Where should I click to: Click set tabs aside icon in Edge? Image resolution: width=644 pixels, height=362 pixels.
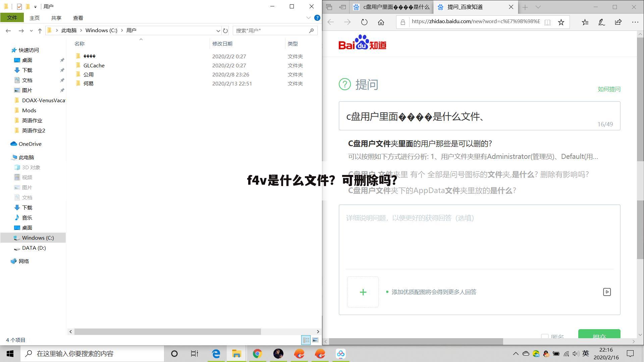(x=342, y=7)
